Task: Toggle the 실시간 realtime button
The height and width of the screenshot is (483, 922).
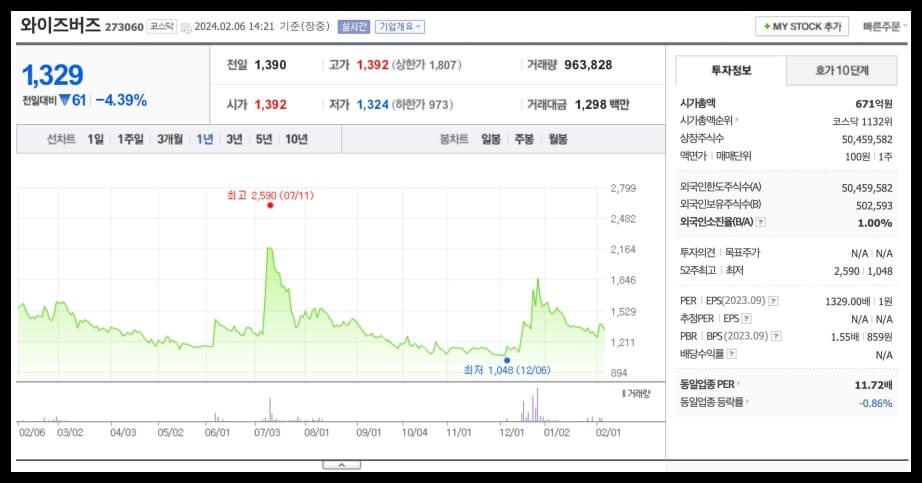Action: (x=353, y=26)
